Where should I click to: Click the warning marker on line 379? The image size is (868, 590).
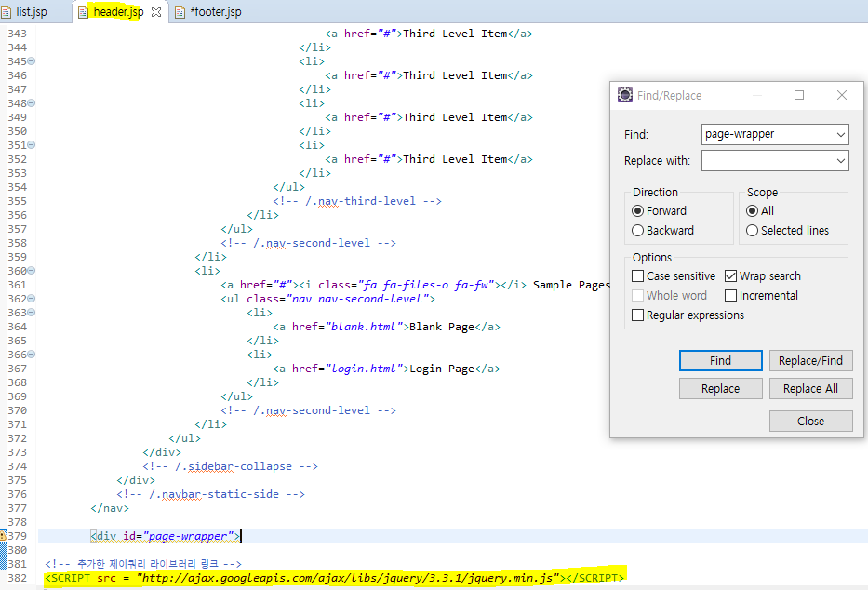coord(3,536)
